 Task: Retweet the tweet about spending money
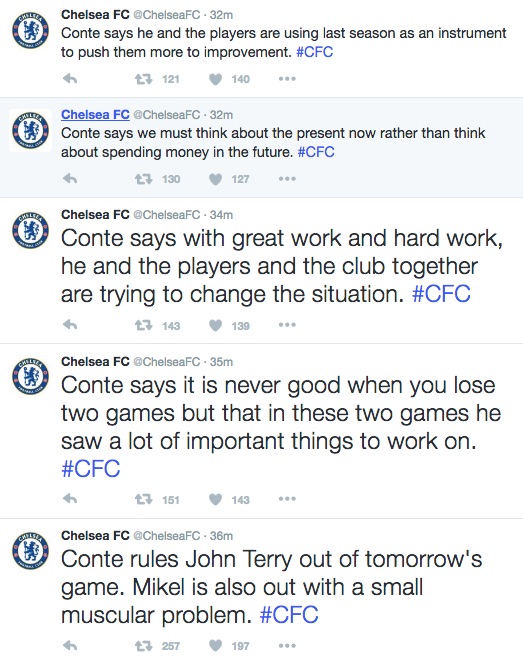click(143, 179)
